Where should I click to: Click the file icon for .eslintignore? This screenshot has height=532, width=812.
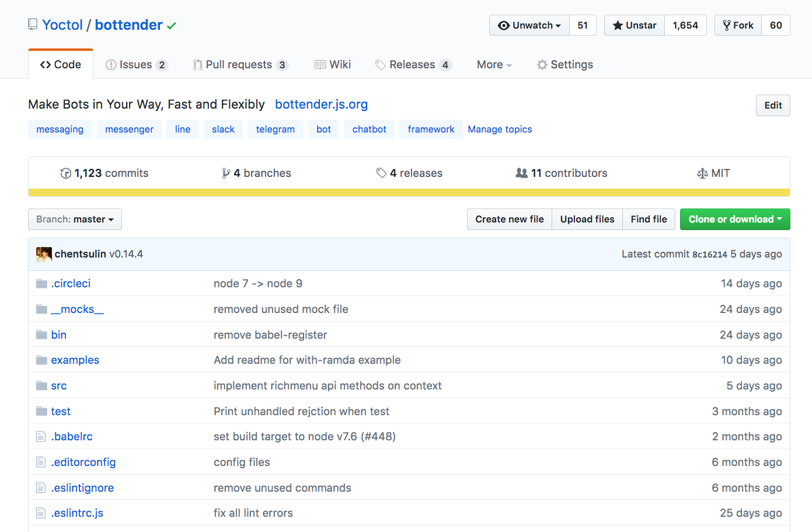tap(41, 488)
